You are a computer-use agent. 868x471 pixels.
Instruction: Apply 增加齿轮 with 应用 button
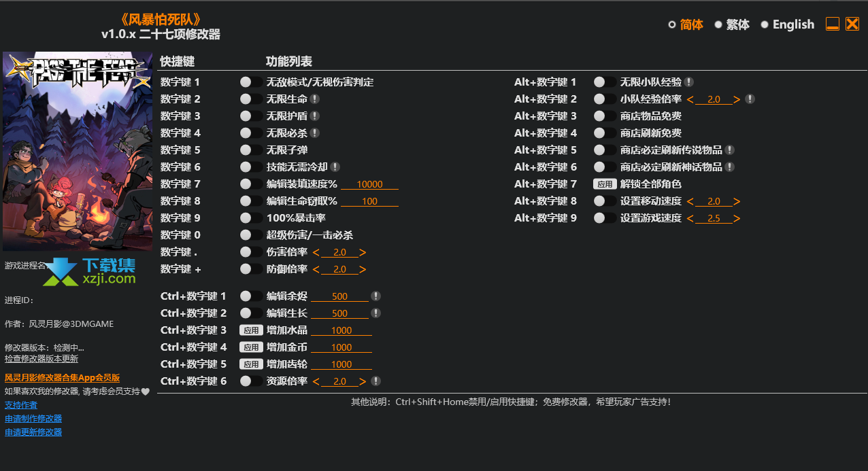click(251, 364)
